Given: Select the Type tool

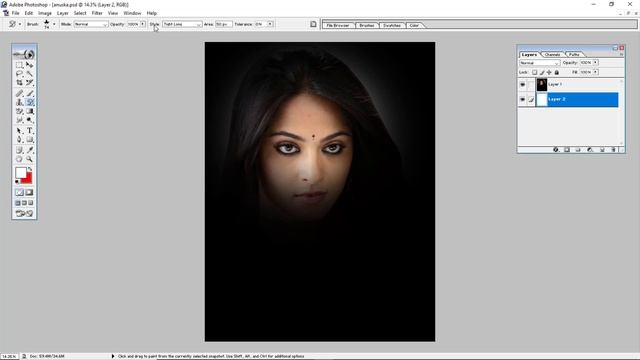Looking at the screenshot, I should [x=29, y=131].
